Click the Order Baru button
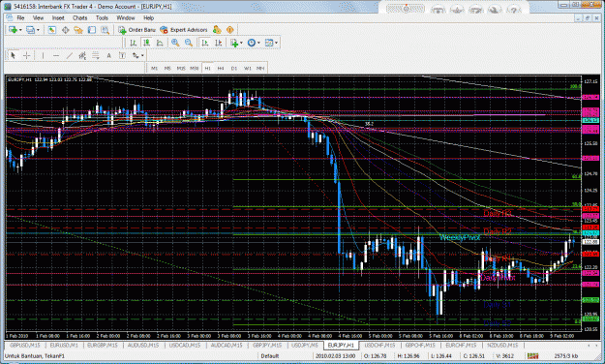605x364 pixels. tap(137, 30)
